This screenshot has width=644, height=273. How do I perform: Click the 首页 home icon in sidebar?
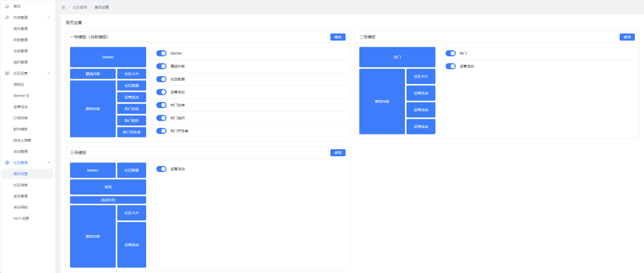(7, 6)
